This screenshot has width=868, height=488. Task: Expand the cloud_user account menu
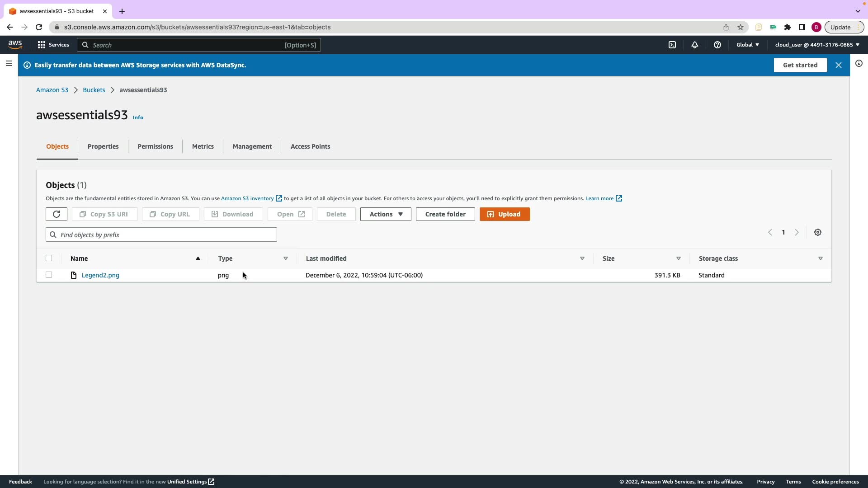pyautogui.click(x=817, y=45)
